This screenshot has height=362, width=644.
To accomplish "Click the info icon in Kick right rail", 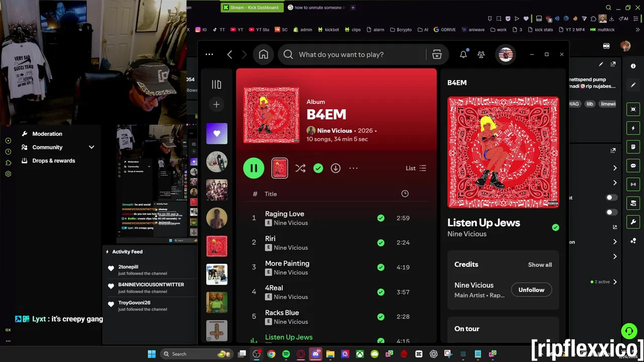I will [633, 66].
